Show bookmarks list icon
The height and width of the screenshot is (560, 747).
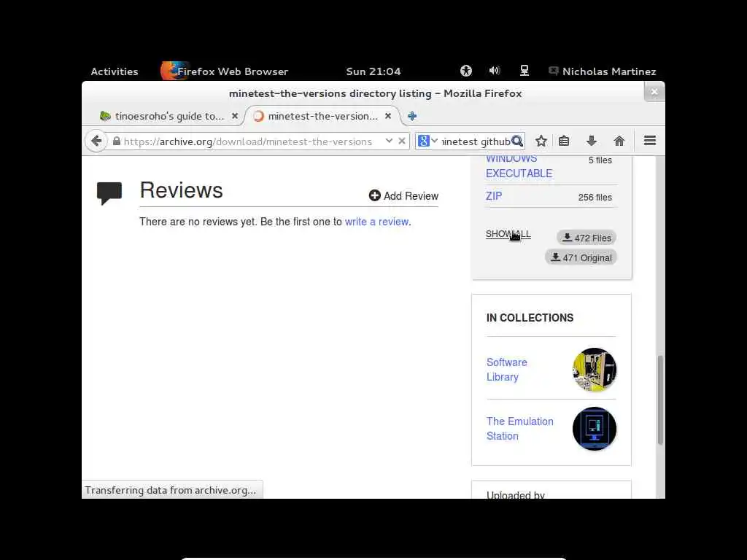point(564,141)
